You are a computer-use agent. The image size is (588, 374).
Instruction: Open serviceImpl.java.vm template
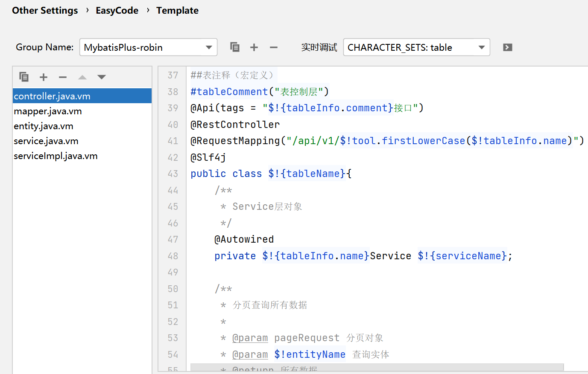[56, 156]
